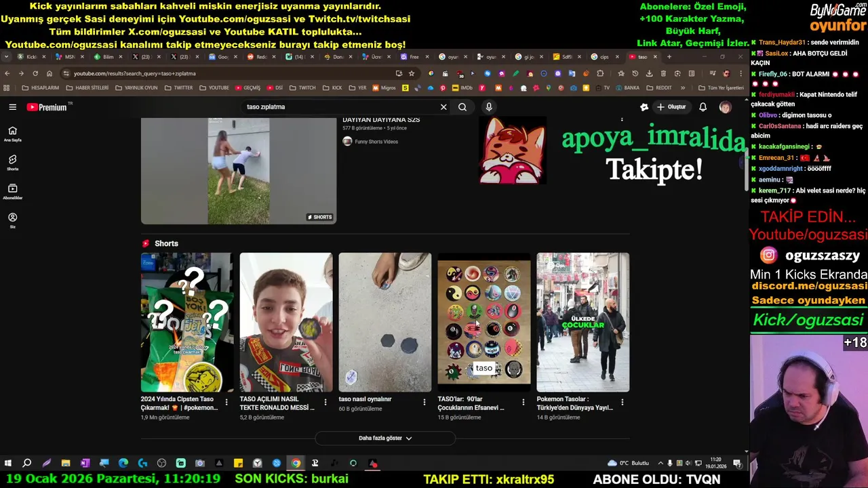The image size is (868, 488).
Task: Open YAYINLIK OYUN bookmarks folder
Action: pos(136,88)
